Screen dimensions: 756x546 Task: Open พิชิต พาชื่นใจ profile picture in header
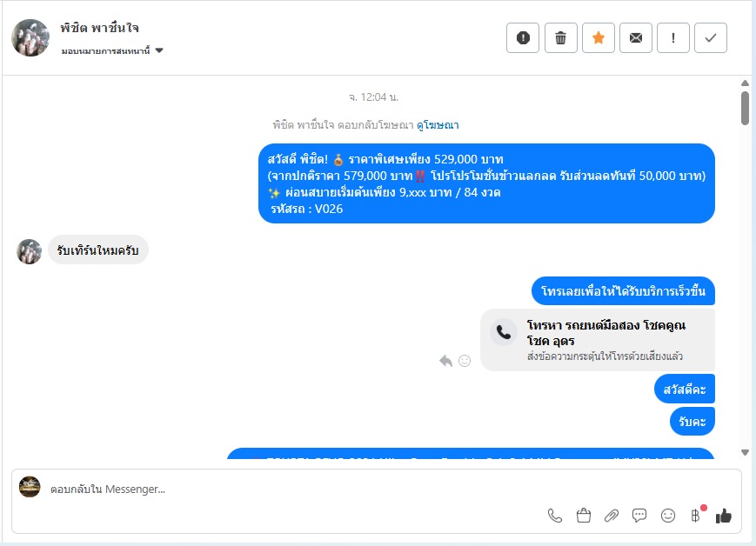[x=30, y=37]
